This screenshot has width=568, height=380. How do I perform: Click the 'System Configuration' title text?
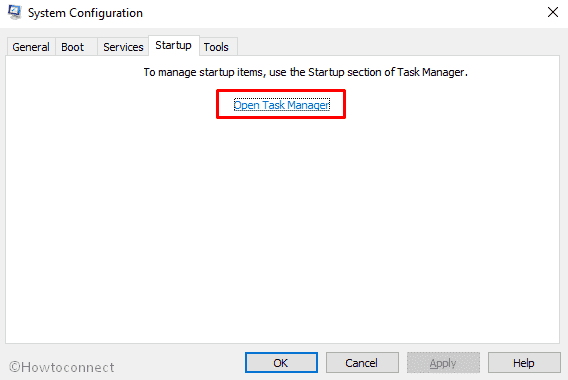[85, 13]
